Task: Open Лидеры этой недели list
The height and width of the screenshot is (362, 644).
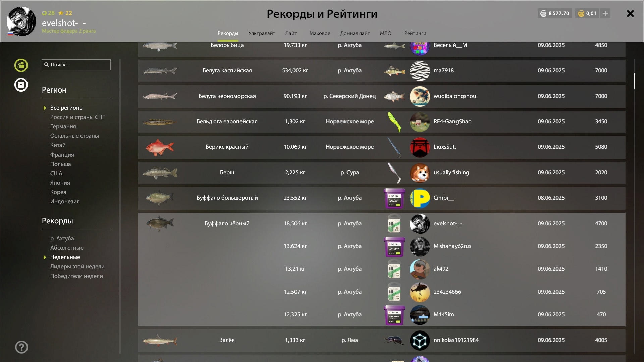Action: (x=77, y=266)
